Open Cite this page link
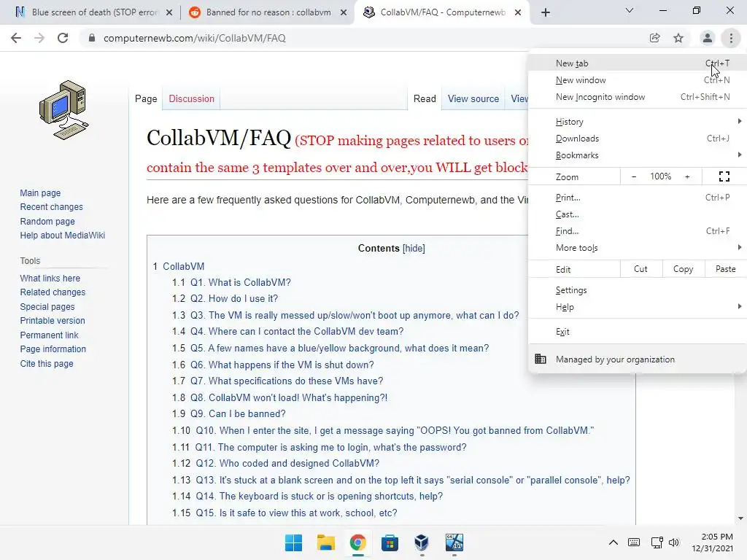The image size is (747, 560). click(x=47, y=364)
